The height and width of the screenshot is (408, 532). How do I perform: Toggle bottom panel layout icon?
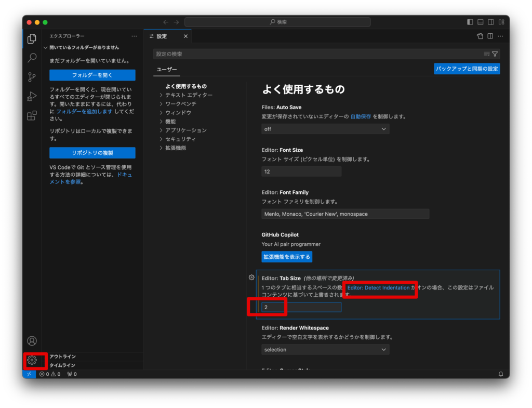tap(481, 22)
